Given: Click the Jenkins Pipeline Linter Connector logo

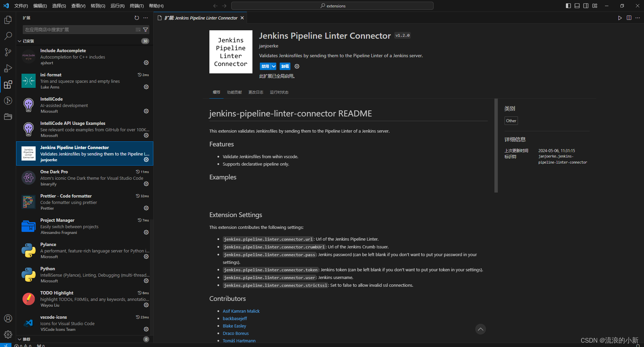Looking at the screenshot, I should pos(231,52).
